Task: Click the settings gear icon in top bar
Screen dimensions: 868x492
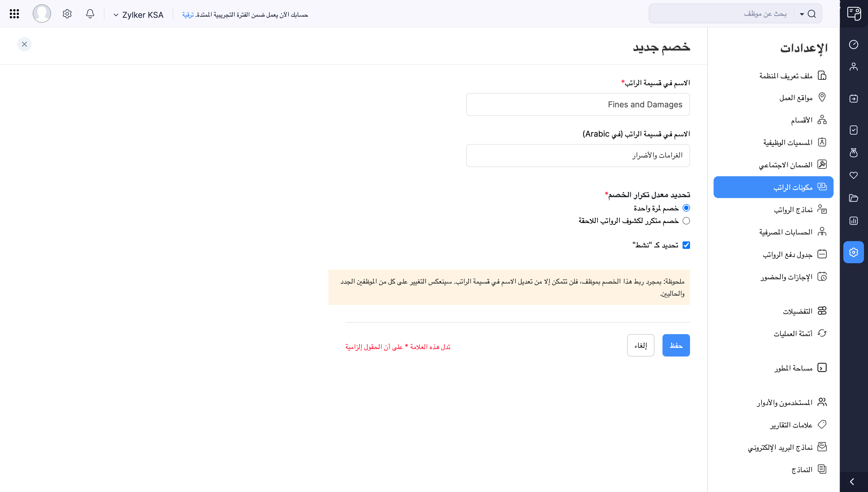Action: point(67,14)
